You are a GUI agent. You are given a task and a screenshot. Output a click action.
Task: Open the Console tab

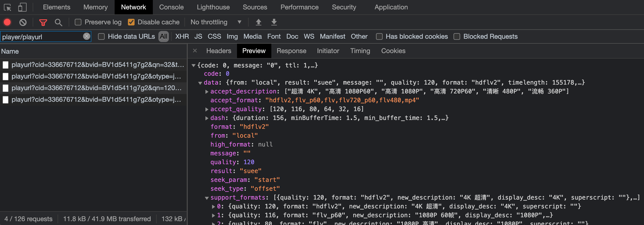pos(171,7)
